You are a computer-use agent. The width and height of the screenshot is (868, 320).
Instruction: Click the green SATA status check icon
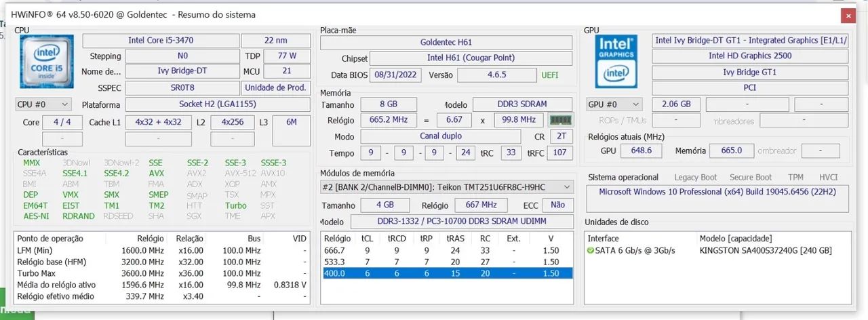(x=591, y=250)
